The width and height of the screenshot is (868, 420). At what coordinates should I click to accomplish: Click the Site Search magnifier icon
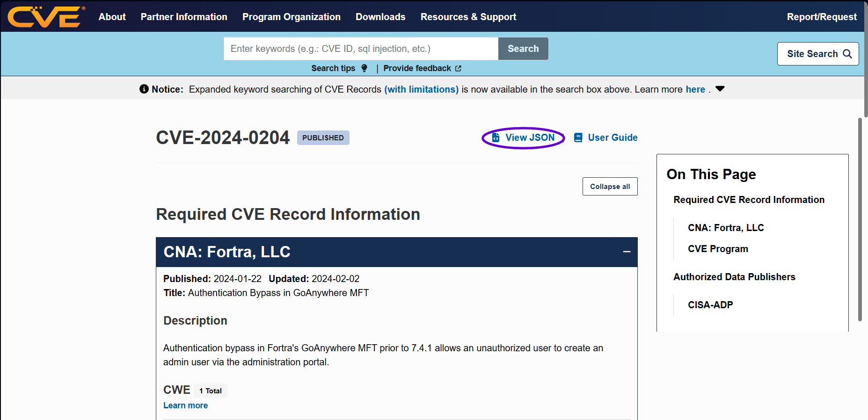coord(847,54)
